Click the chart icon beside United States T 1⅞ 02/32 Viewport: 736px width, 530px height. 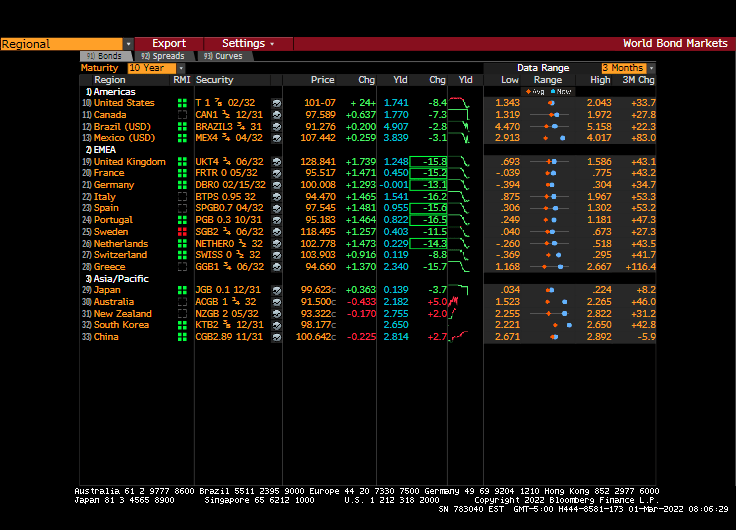276,103
